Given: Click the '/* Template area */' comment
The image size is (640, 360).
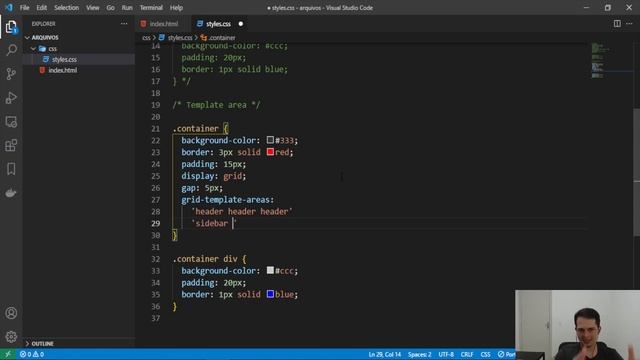Looking at the screenshot, I should pyautogui.click(x=216, y=105).
